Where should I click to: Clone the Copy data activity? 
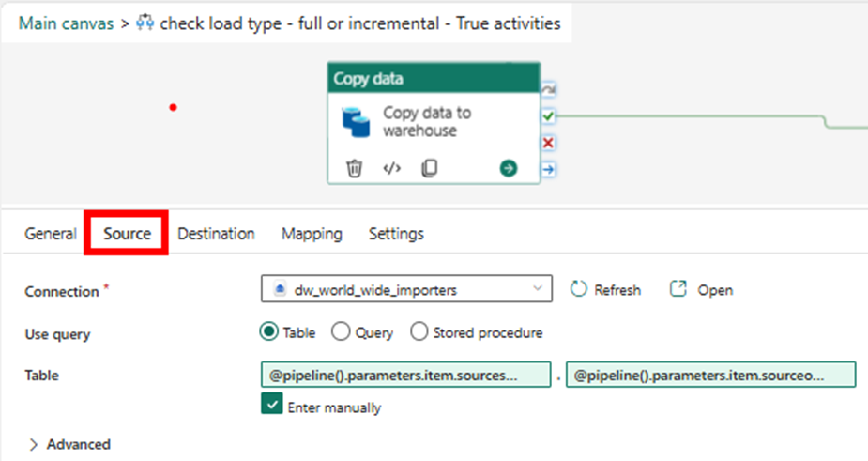point(429,169)
